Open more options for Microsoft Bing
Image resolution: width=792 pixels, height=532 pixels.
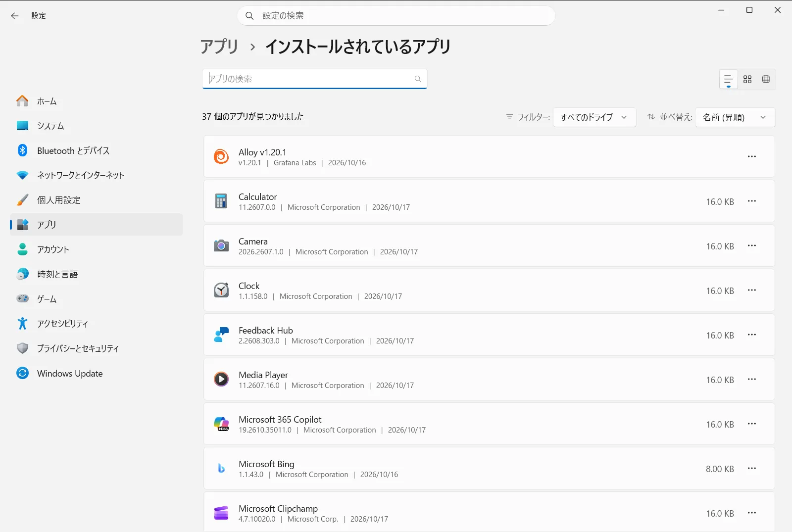752,468
